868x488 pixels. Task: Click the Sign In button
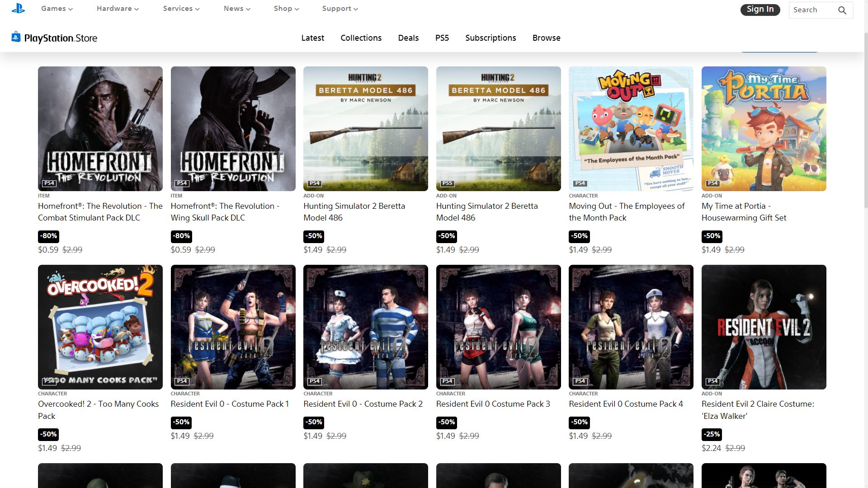pyautogui.click(x=760, y=9)
